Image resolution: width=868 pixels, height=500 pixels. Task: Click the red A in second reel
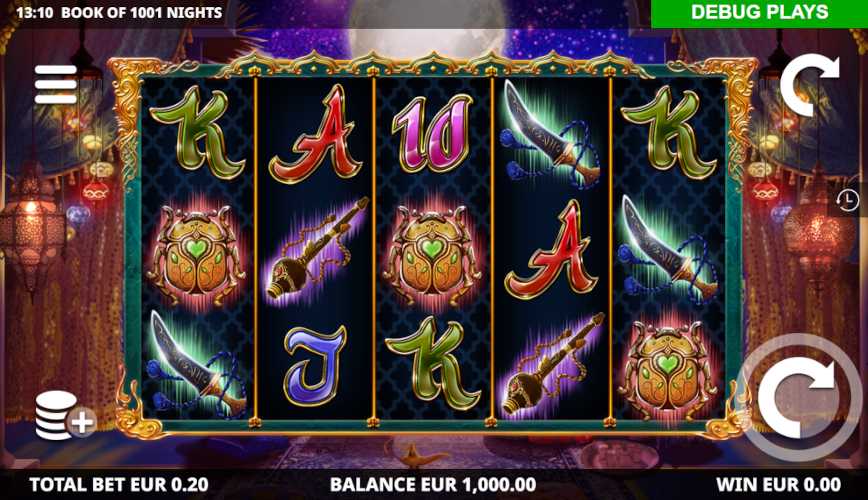(x=316, y=134)
